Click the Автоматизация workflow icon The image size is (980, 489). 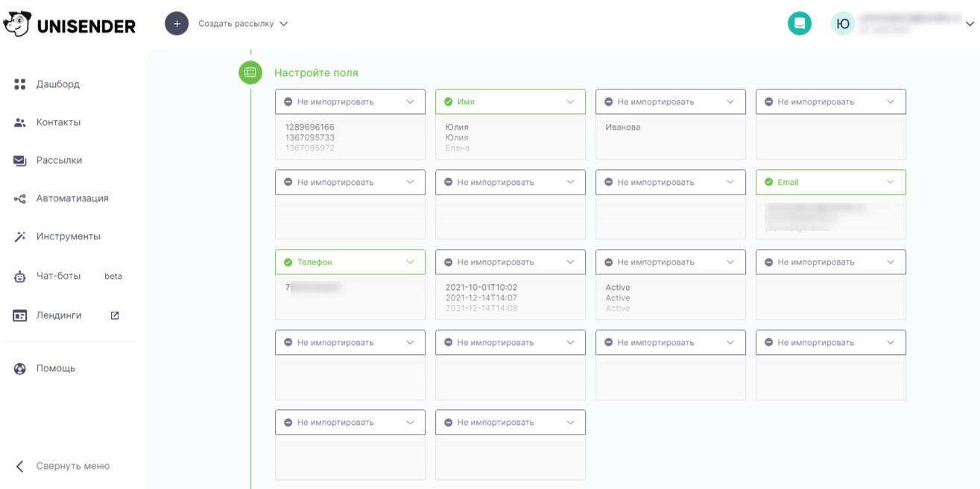pos(20,198)
